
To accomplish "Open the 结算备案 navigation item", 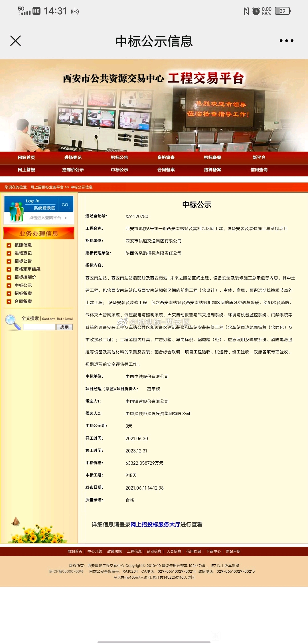I will 212,170.
